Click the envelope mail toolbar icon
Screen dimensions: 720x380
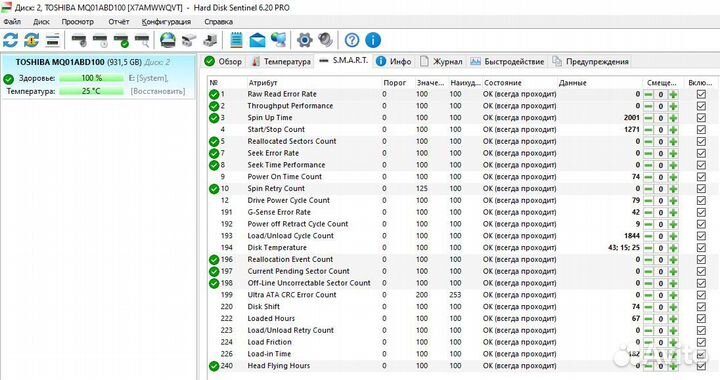click(x=257, y=40)
